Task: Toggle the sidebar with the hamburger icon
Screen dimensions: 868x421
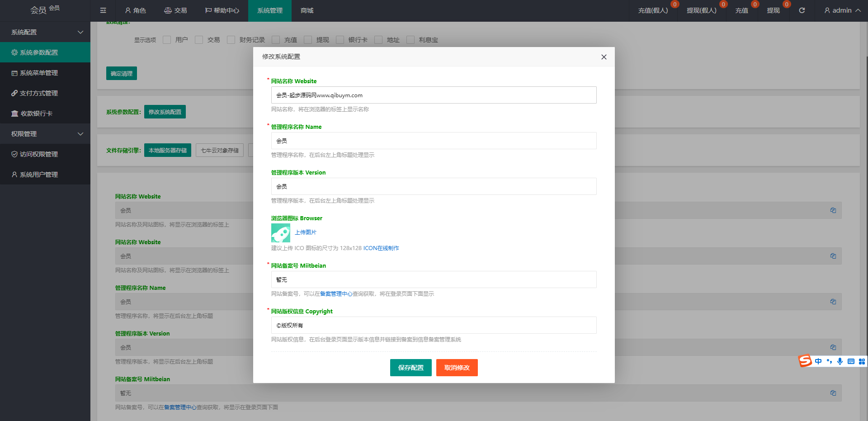Action: 103,10
